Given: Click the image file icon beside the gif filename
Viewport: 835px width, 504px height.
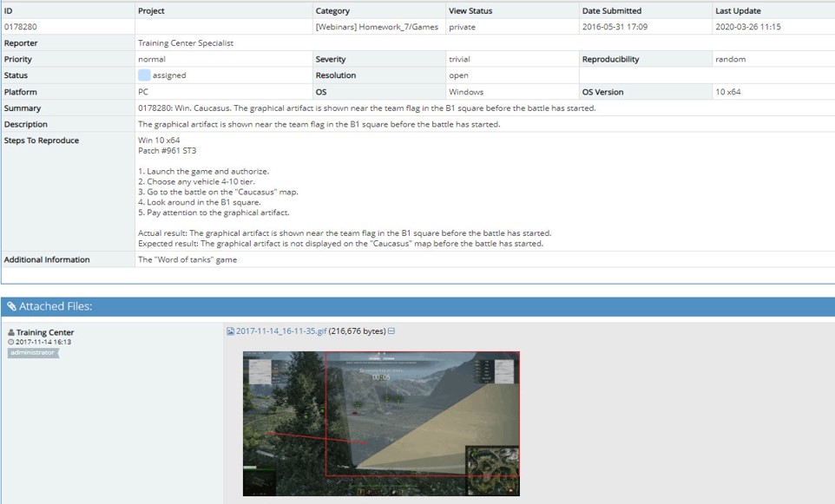Looking at the screenshot, I should point(230,331).
